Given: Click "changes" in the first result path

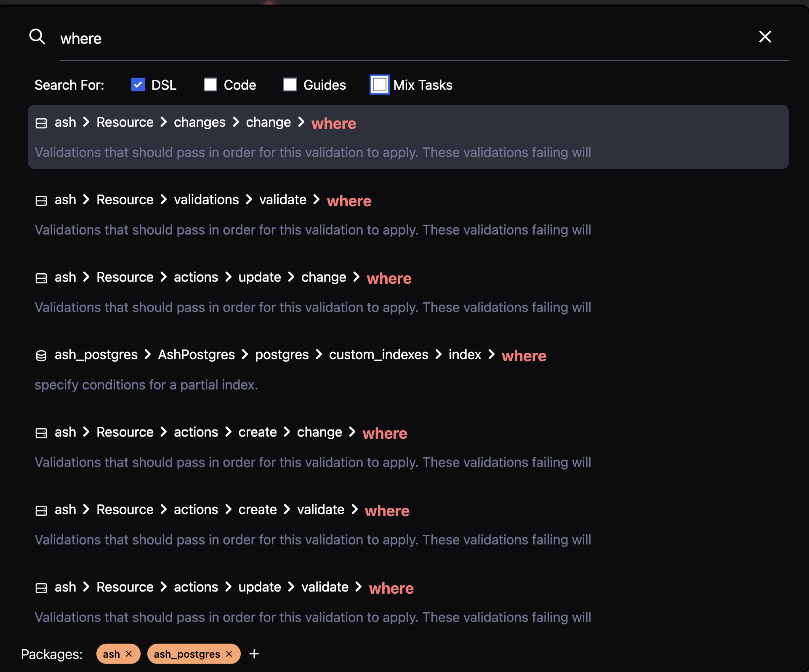Looking at the screenshot, I should click(200, 122).
